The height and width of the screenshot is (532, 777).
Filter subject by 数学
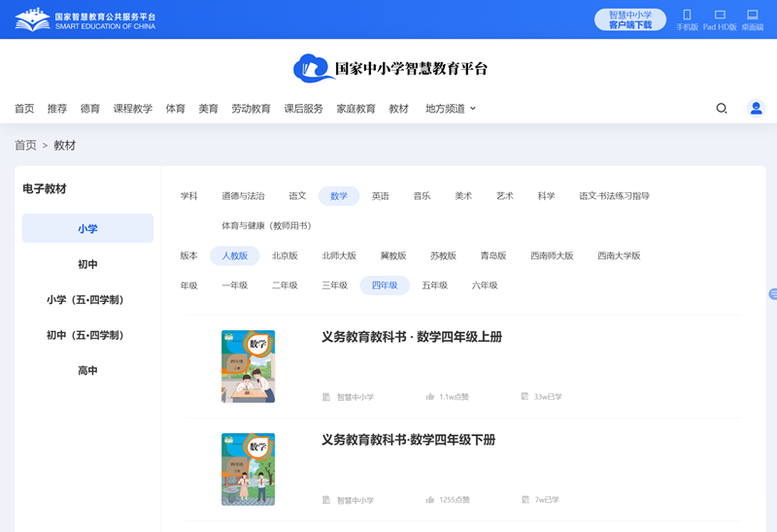tap(339, 196)
